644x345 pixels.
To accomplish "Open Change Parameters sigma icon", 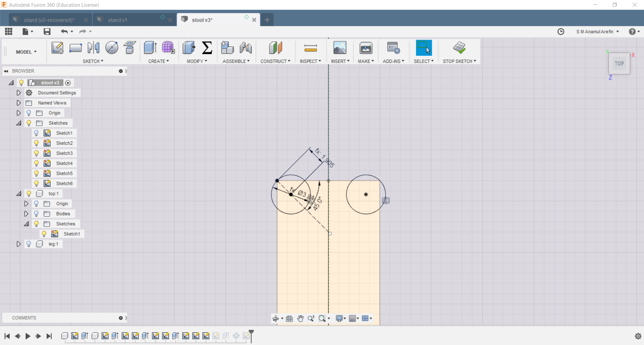I will [207, 48].
